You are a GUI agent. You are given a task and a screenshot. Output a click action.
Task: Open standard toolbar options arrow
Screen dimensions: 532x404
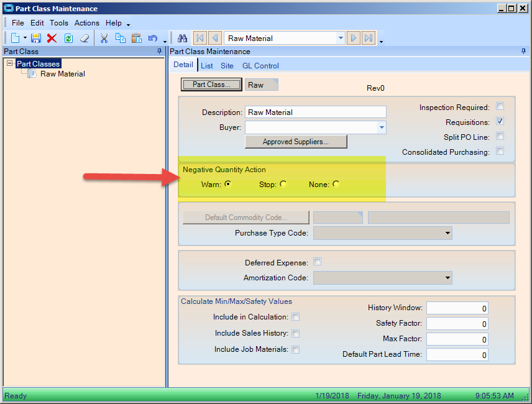(x=165, y=42)
